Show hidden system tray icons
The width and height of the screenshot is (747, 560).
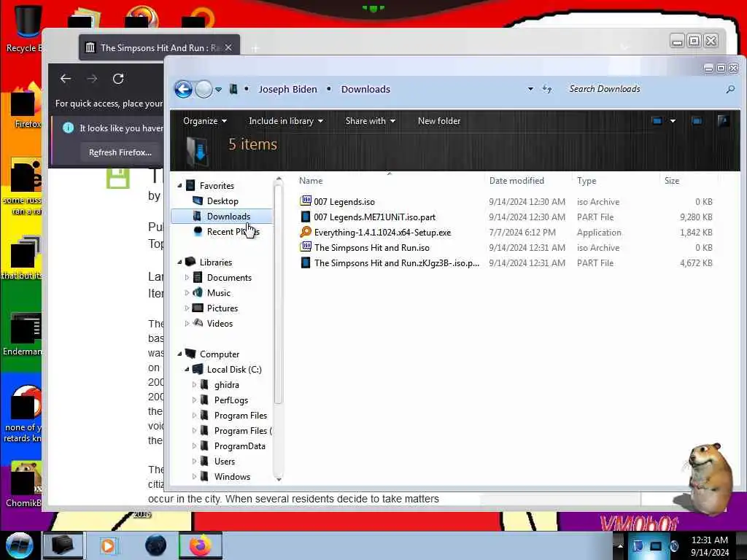[620, 545]
